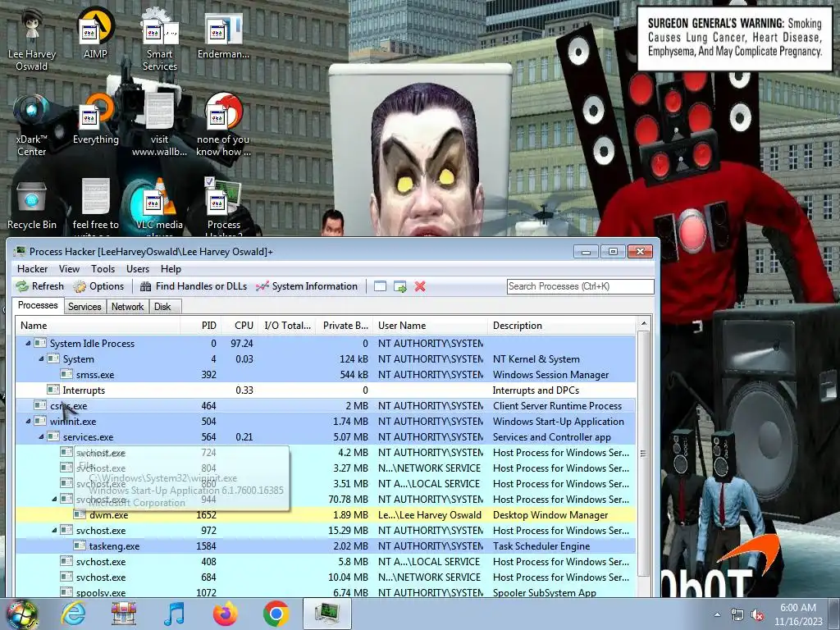Viewport: 840px width, 630px height.
Task: Open Options from the toolbar
Action: [x=98, y=286]
